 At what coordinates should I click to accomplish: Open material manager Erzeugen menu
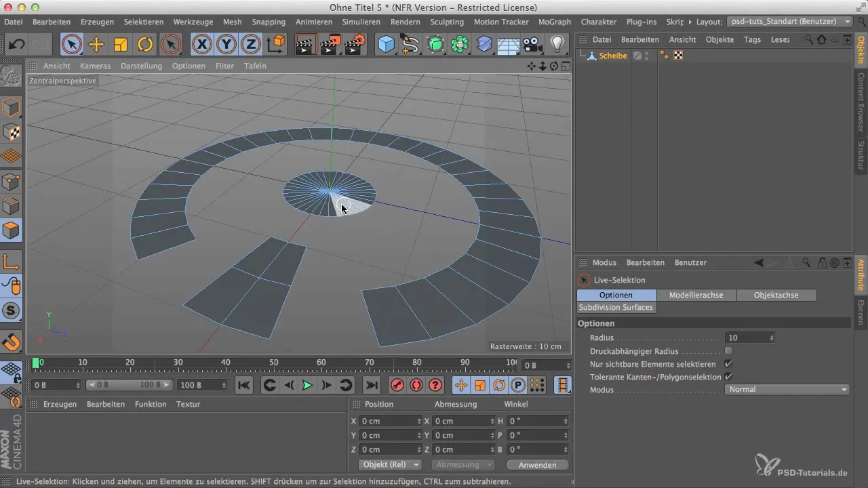coord(58,404)
